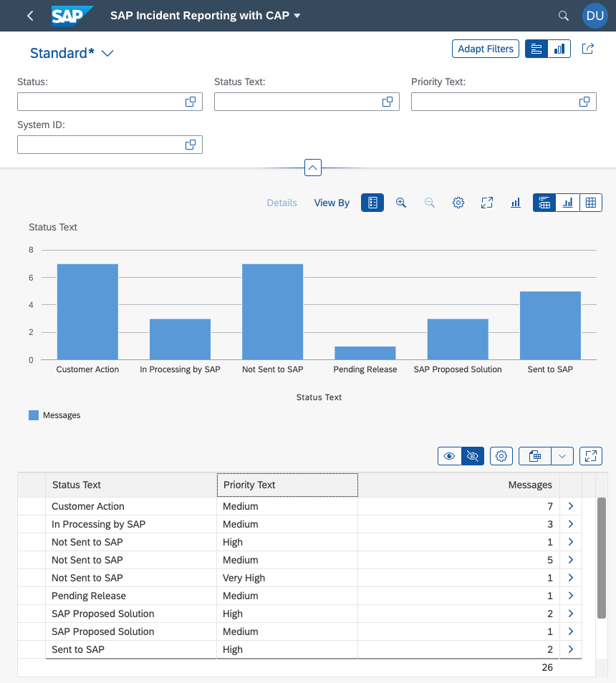The width and height of the screenshot is (616, 683).
Task: Open Not Sent to SAP Very High details
Action: click(x=571, y=578)
